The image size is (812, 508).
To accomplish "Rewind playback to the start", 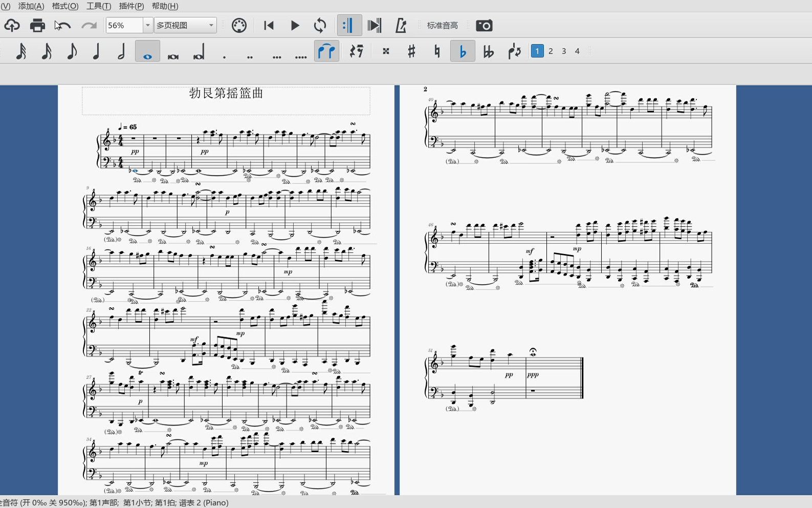I will (x=269, y=26).
